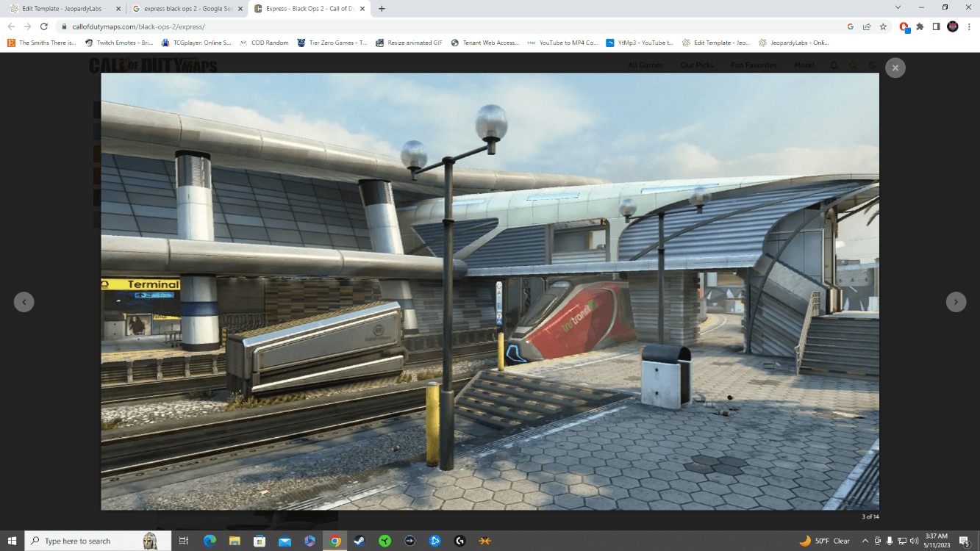
Task: Open the Resize animated GIF bookmark
Action: pyautogui.click(x=409, y=43)
